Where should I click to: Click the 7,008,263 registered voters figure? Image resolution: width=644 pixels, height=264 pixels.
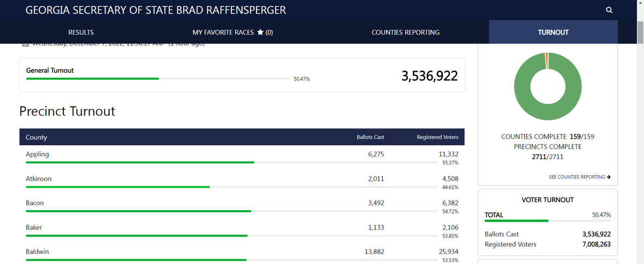[x=596, y=244]
